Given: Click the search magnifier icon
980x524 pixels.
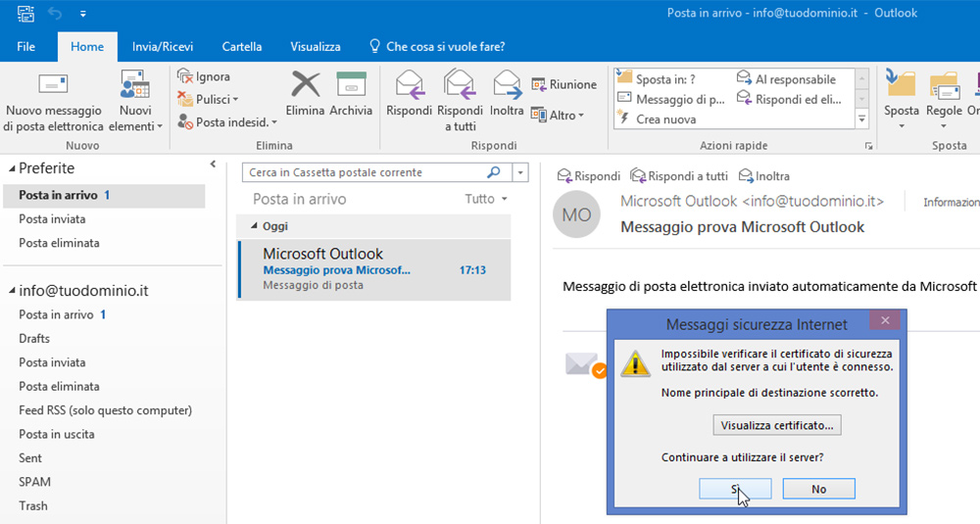Looking at the screenshot, I should point(494,172).
